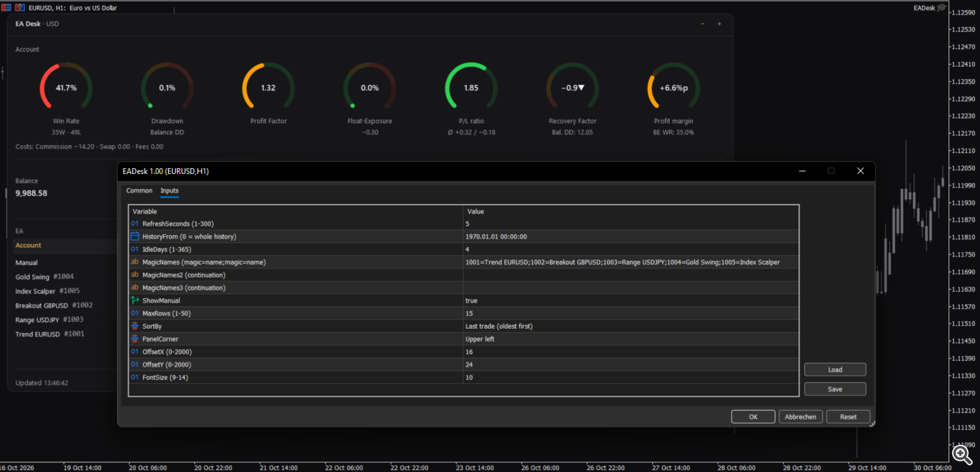Load input settings with the Load button
Image resolution: width=980 pixels, height=472 pixels.
tap(835, 370)
